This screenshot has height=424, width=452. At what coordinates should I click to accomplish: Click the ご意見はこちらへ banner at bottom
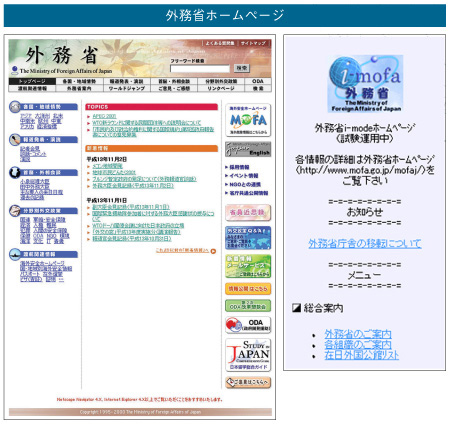[x=248, y=382]
